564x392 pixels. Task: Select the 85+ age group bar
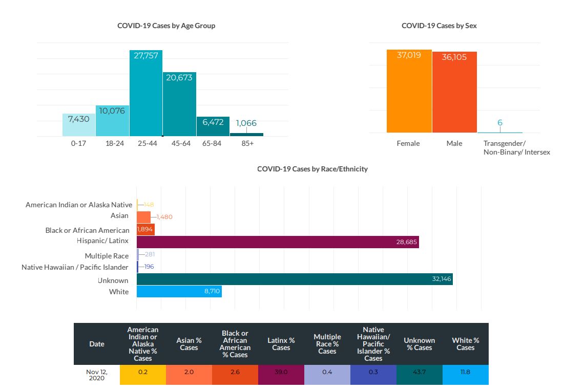(246, 135)
